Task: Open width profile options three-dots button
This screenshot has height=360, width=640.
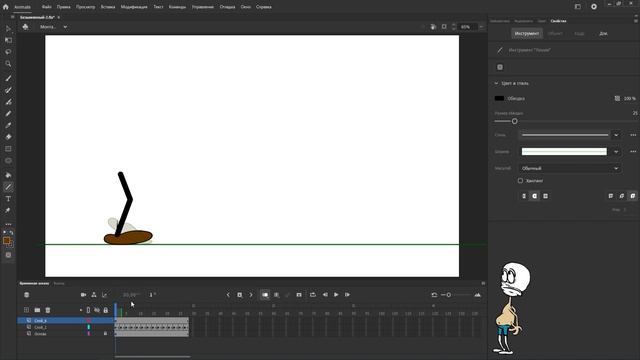Action: point(633,152)
